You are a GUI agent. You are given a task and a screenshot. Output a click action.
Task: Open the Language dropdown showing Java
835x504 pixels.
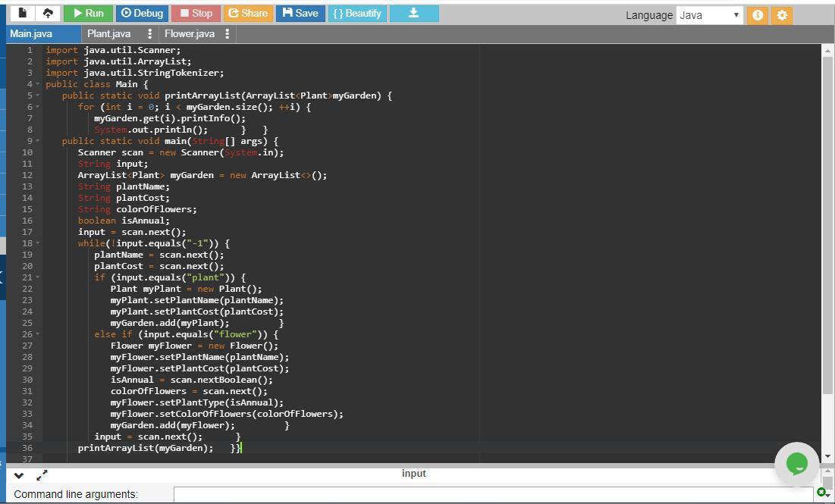click(709, 15)
